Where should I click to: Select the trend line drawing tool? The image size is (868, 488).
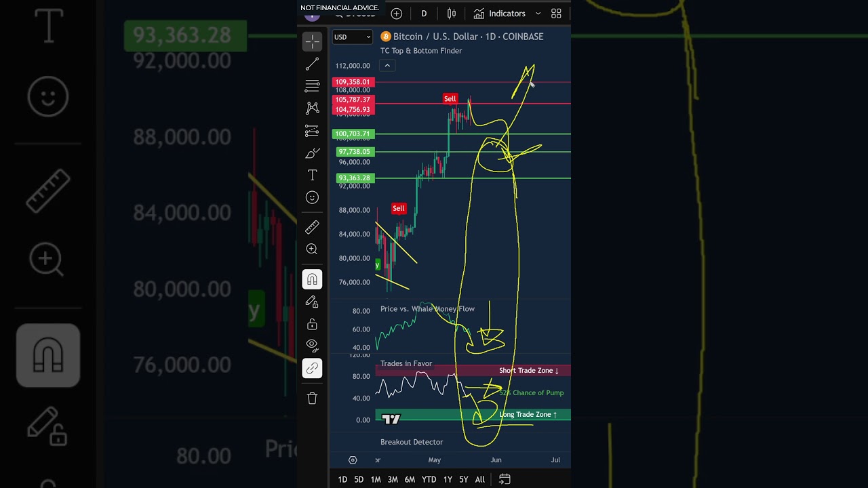pos(312,64)
